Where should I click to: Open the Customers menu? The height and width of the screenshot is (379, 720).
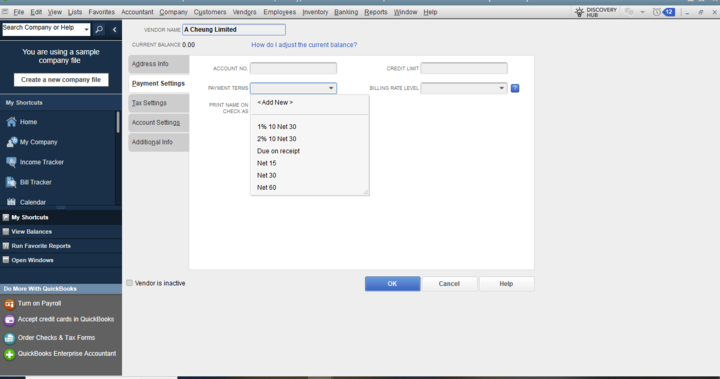pyautogui.click(x=210, y=12)
